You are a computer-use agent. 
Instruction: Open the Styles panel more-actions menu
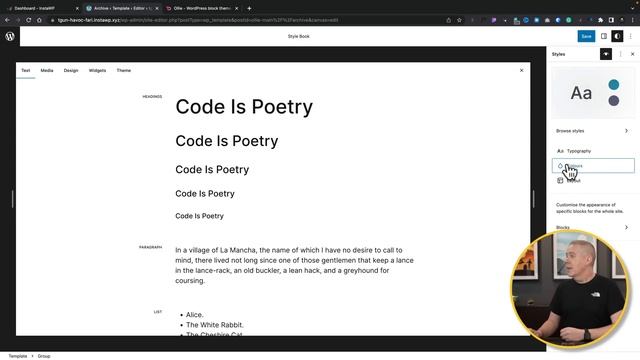point(620,54)
